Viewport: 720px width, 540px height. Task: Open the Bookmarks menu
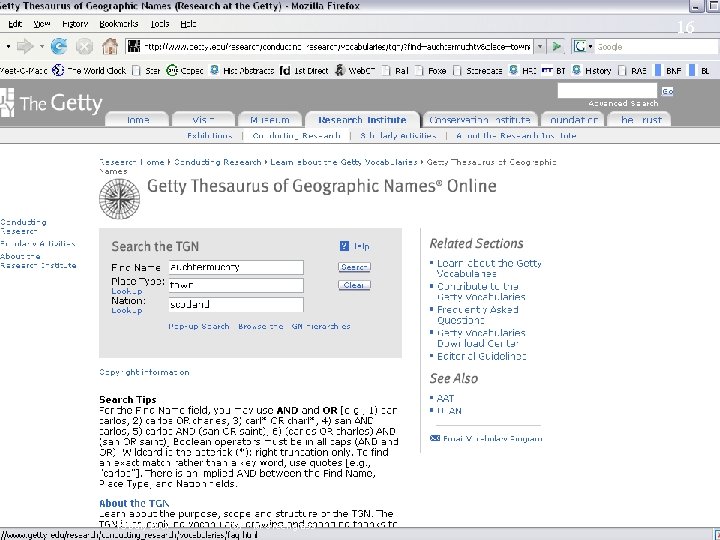click(x=118, y=24)
